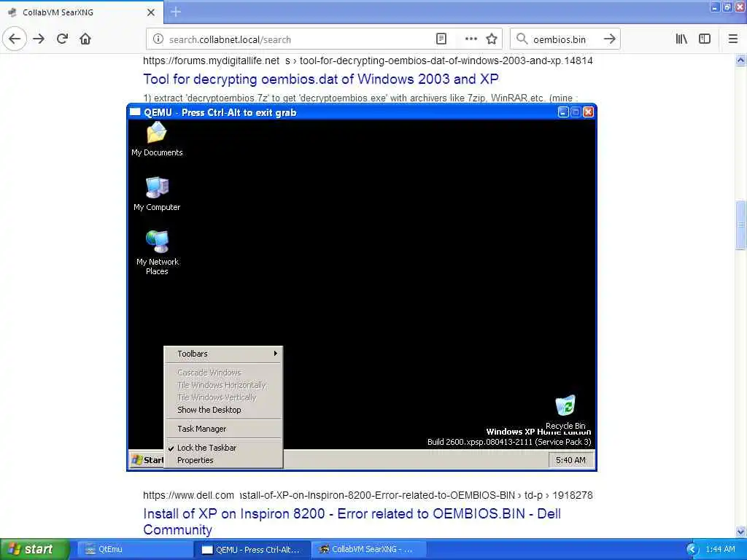Screen dimensions: 747x560
Task: Focus the oembios.bin search box
Action: pos(565,39)
